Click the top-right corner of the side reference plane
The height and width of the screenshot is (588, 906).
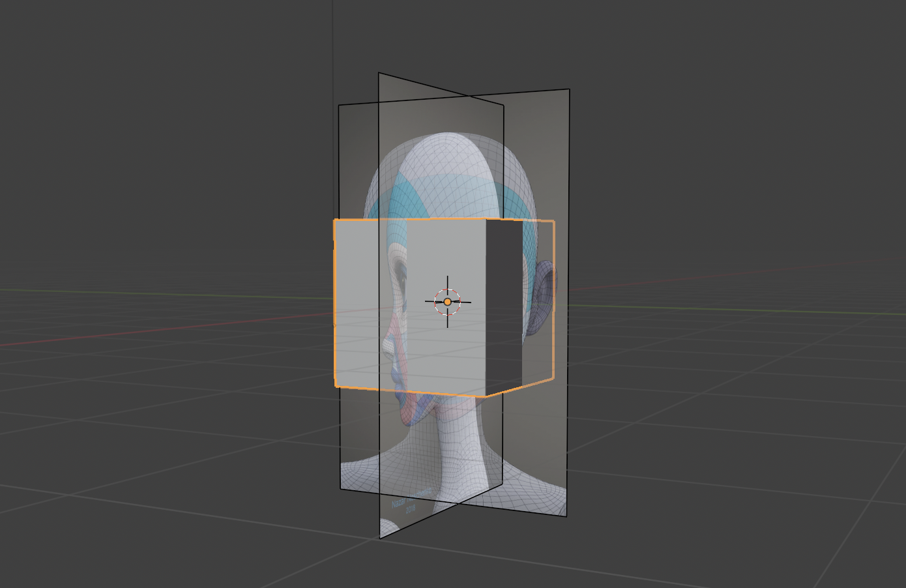569,89
